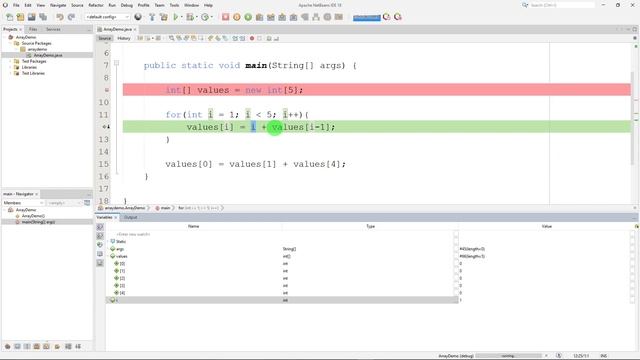
Task: Open the Run Project dropdown arrow
Action: coord(182,17)
